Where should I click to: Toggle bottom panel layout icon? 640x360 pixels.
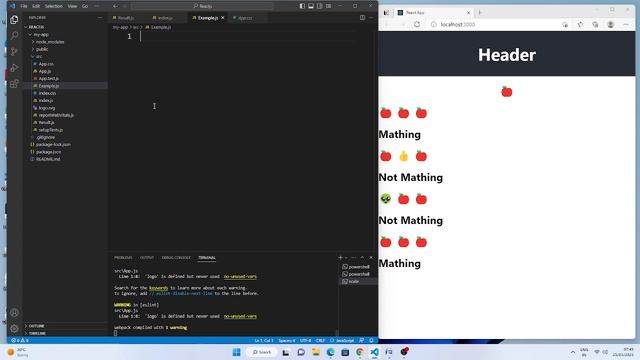click(x=311, y=6)
